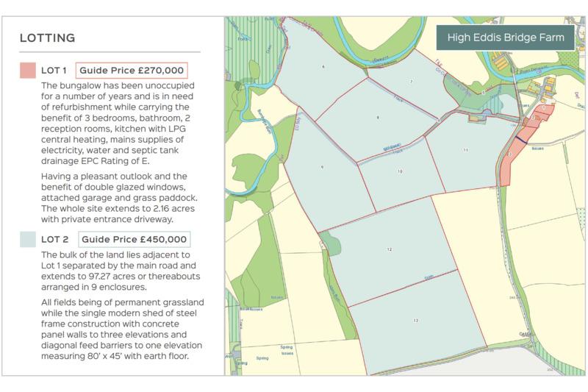The height and width of the screenshot is (392, 588).
Task: Click the pale blue Lot 2 swatch
Action: 28,239
